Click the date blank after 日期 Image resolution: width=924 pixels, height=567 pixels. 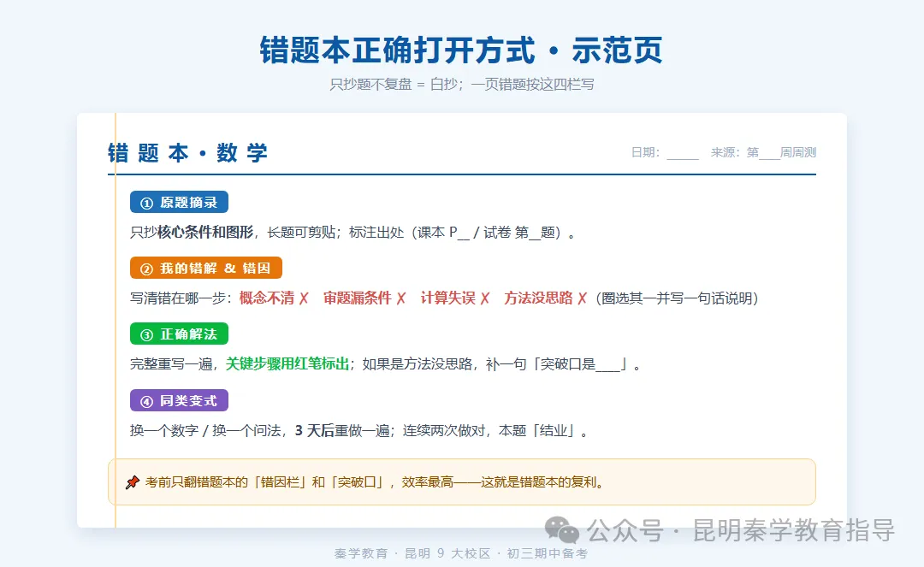pyautogui.click(x=683, y=153)
